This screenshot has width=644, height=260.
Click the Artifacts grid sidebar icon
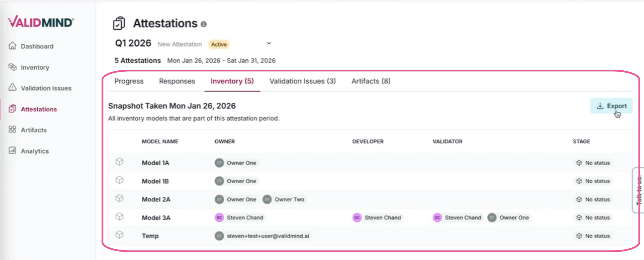tap(12, 130)
